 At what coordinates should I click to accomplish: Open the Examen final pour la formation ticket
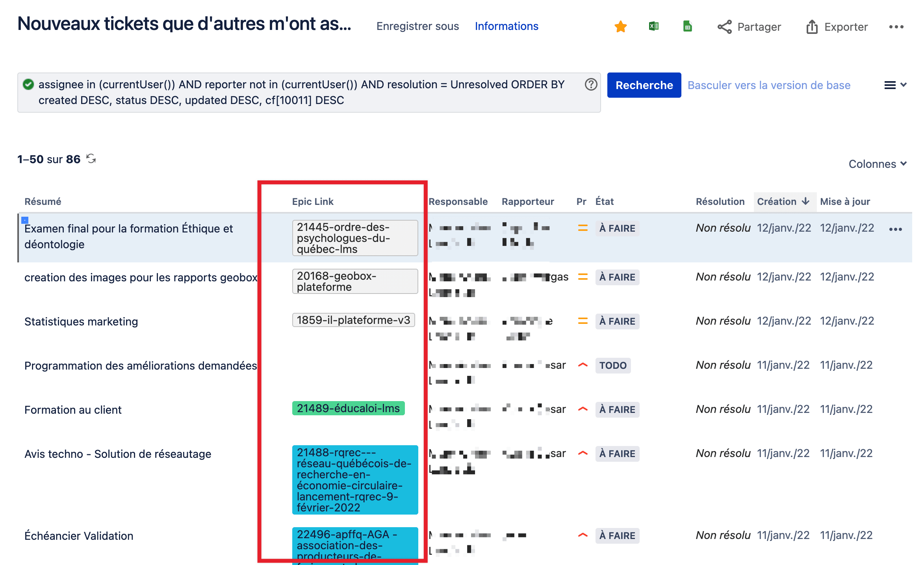tap(129, 236)
